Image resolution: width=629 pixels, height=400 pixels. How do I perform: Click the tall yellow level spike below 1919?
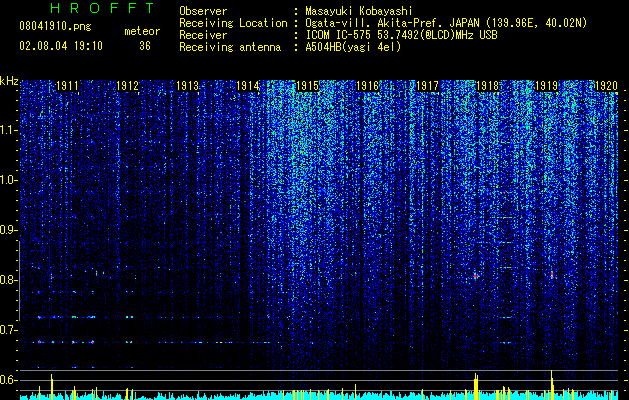(x=552, y=385)
